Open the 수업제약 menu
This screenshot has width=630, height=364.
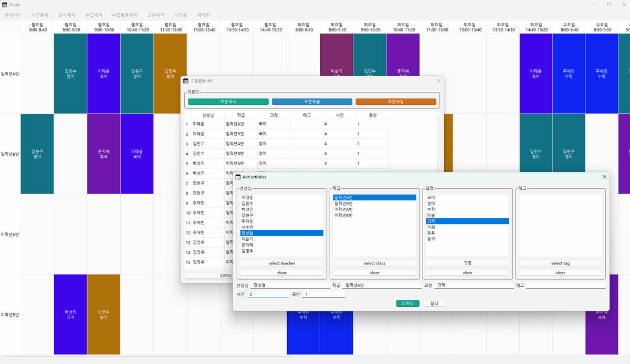click(x=94, y=15)
